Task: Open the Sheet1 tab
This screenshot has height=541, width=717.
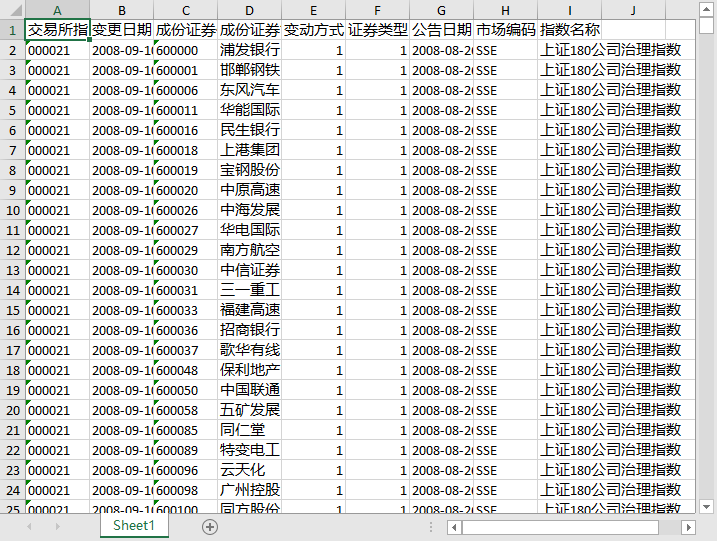Action: coord(134,525)
